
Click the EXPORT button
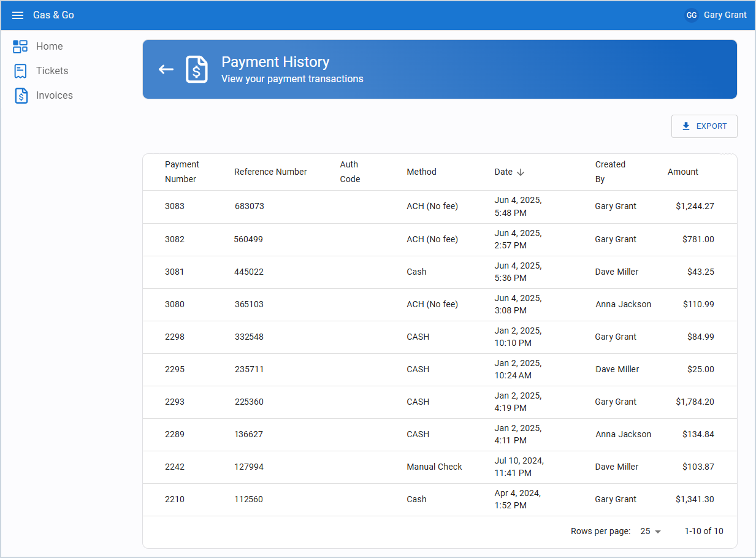704,126
